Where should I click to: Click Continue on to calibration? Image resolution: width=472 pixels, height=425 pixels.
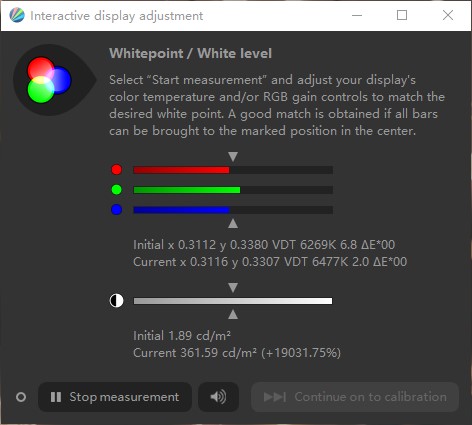(355, 397)
